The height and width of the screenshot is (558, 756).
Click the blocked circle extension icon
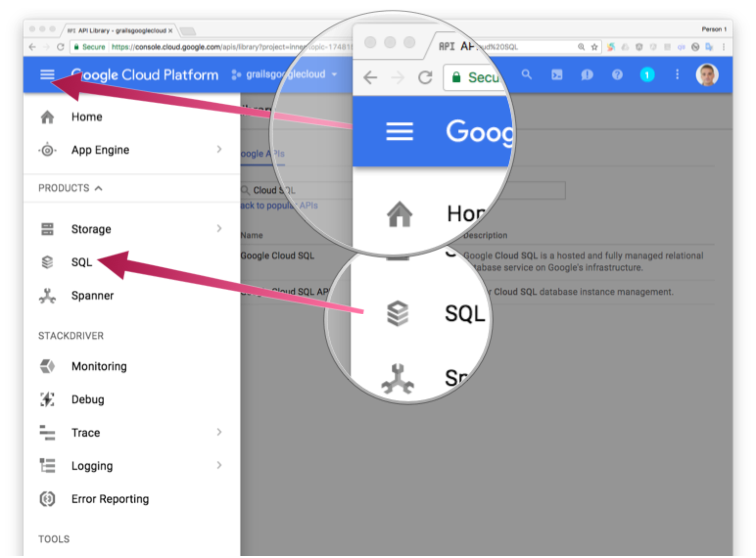coord(695,47)
